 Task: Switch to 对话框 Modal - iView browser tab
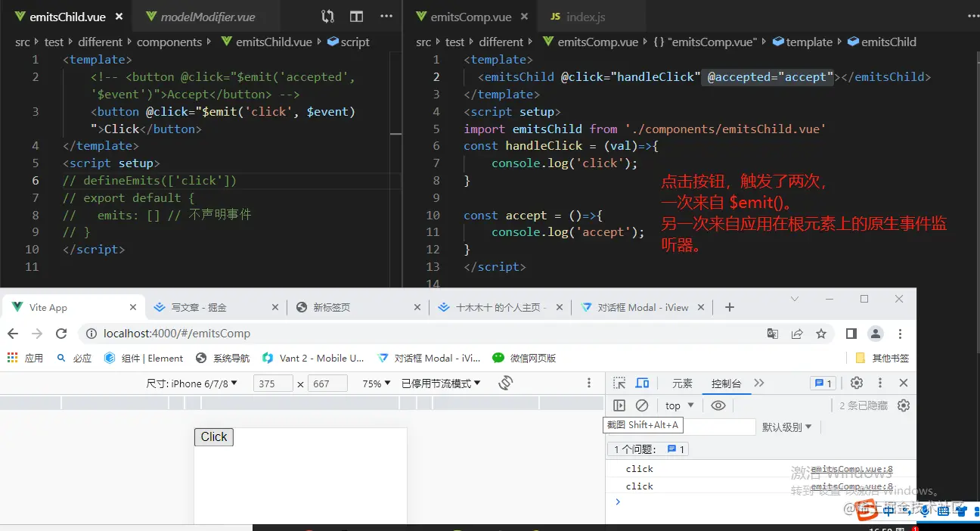click(x=643, y=307)
